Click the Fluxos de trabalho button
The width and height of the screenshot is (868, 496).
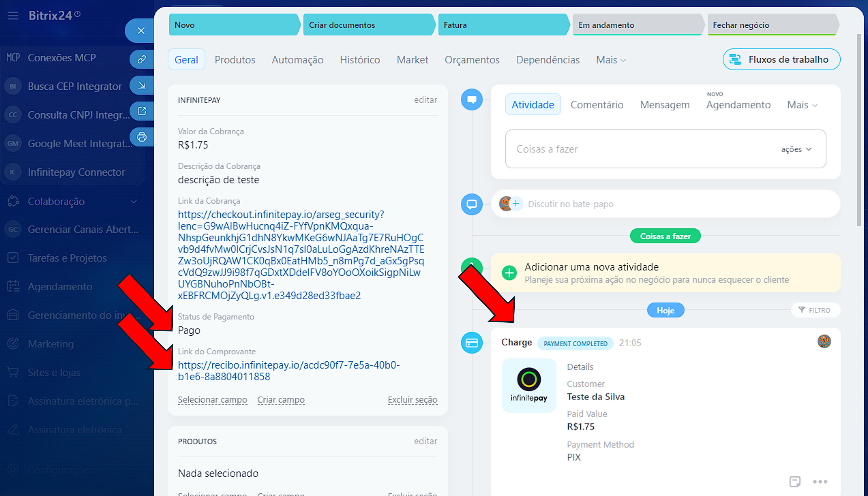781,60
